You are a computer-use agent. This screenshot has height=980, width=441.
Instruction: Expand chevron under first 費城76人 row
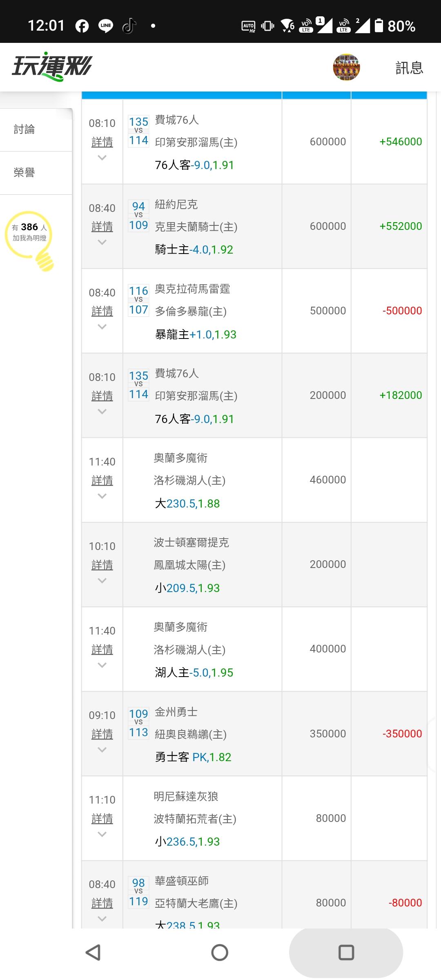[102, 158]
